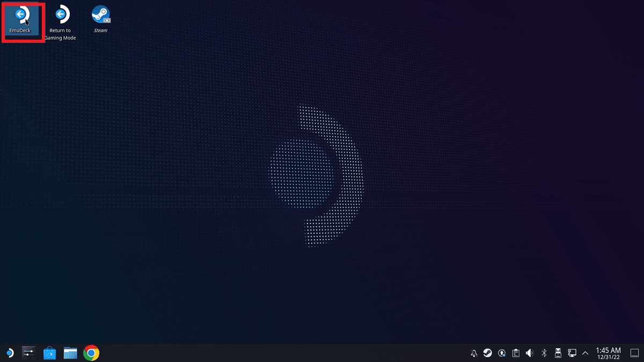Click the show desktop button in the taskbar
Viewport: 644px width, 362px height.
tap(634, 353)
